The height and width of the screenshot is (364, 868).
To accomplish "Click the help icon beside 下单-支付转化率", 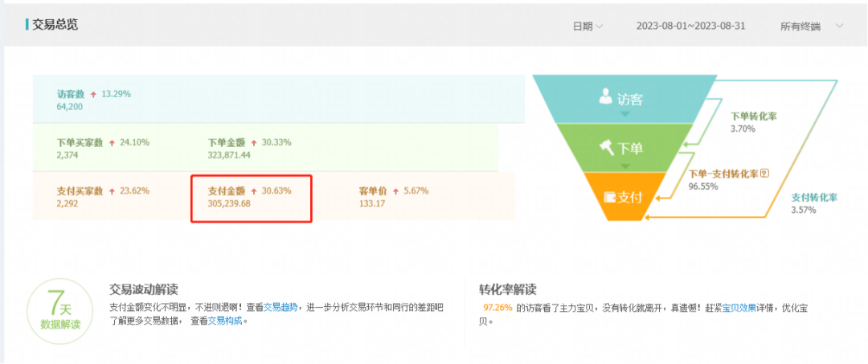I will pos(764,173).
